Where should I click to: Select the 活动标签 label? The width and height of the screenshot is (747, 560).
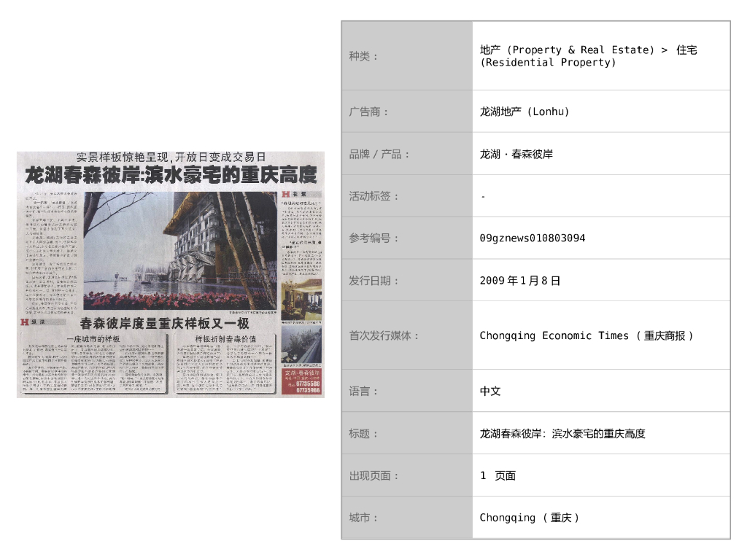(x=374, y=196)
